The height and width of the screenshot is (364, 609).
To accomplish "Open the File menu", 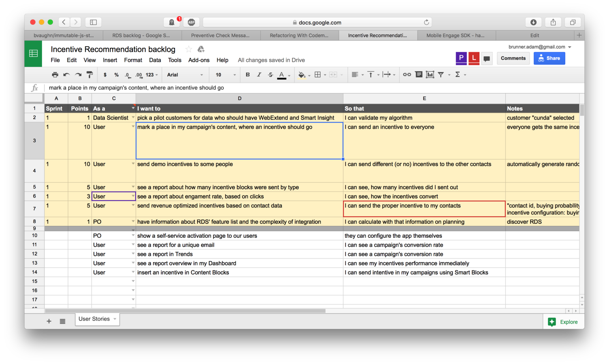I will pos(55,60).
